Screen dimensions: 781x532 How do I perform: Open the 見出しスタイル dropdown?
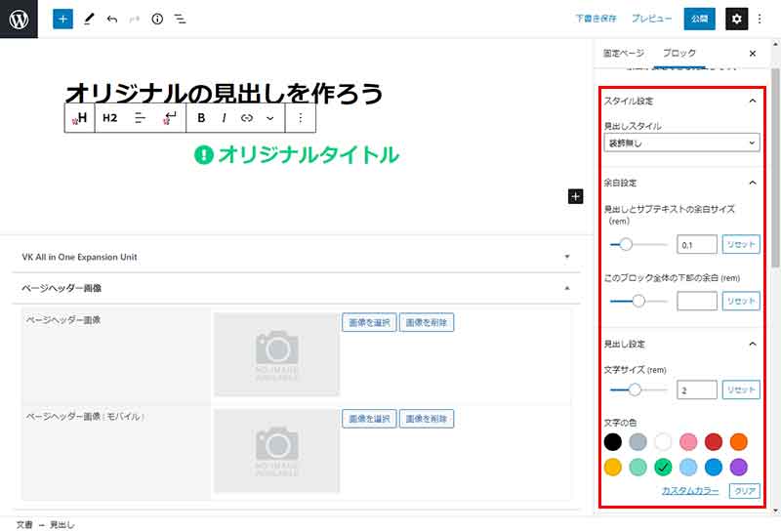tap(681, 143)
